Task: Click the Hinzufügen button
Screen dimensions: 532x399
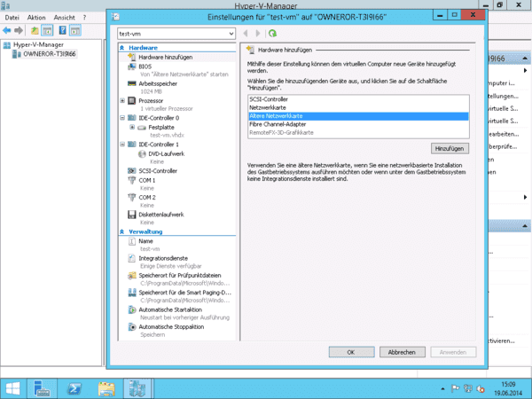Action: (x=450, y=149)
